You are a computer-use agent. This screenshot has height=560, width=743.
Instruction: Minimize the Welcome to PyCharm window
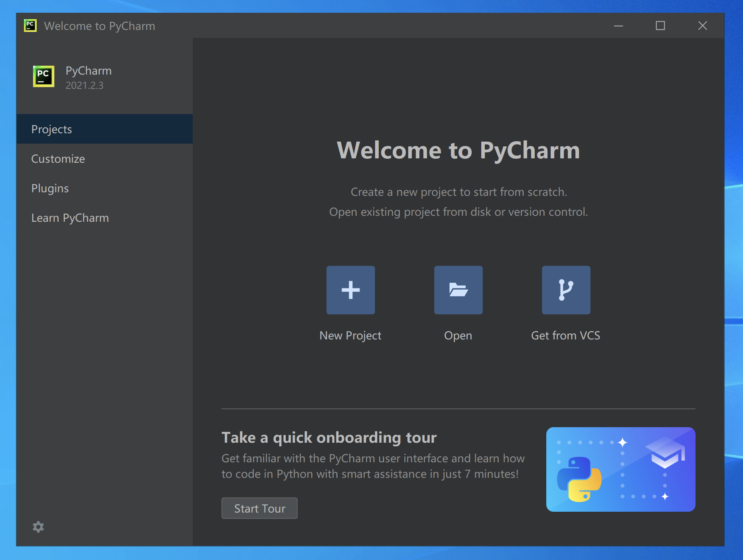coord(619,26)
